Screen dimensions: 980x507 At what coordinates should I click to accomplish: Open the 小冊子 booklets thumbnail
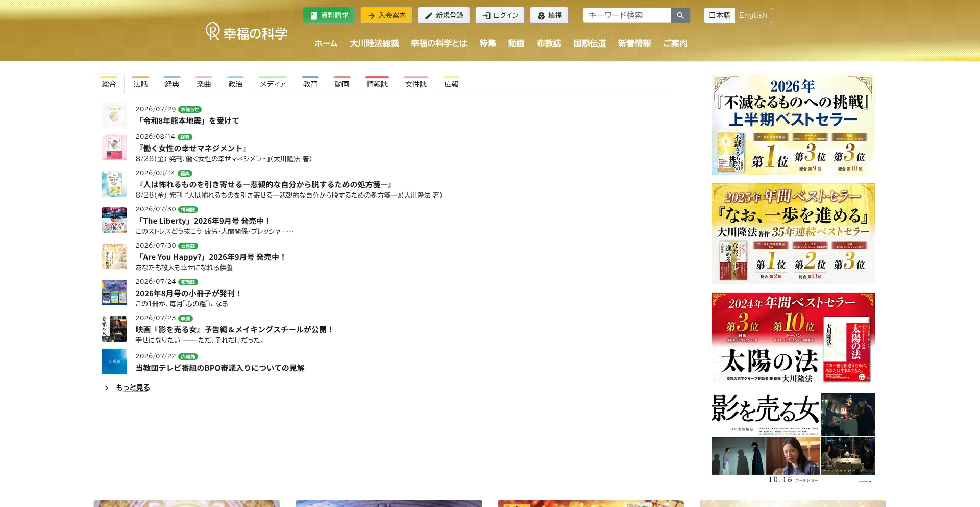tap(114, 293)
